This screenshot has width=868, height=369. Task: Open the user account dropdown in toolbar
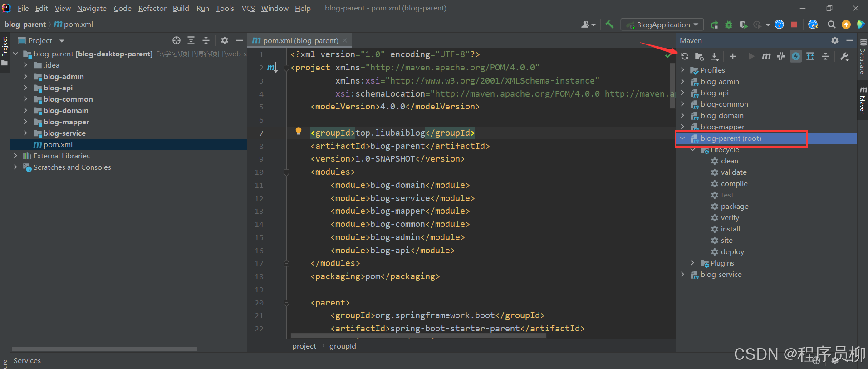[x=588, y=25]
